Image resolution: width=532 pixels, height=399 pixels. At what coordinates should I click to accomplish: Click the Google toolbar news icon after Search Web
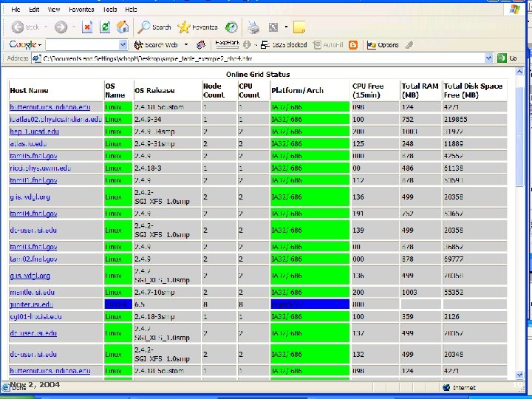click(x=201, y=45)
